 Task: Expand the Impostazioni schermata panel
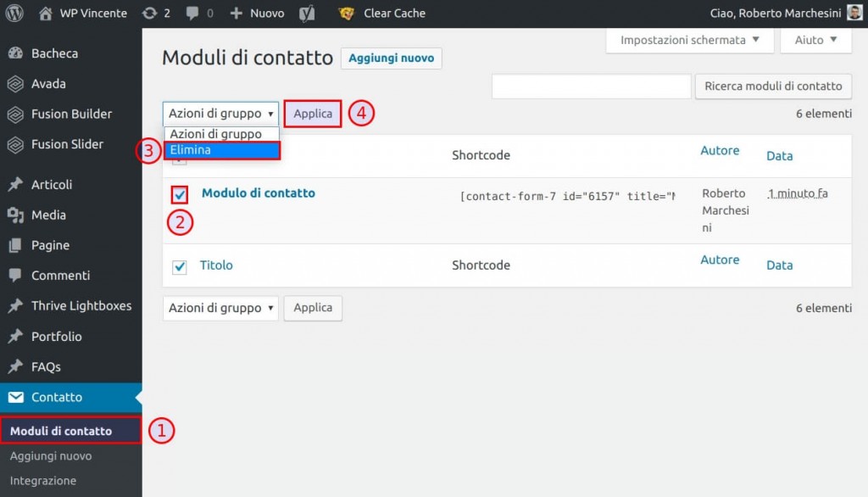click(x=690, y=40)
